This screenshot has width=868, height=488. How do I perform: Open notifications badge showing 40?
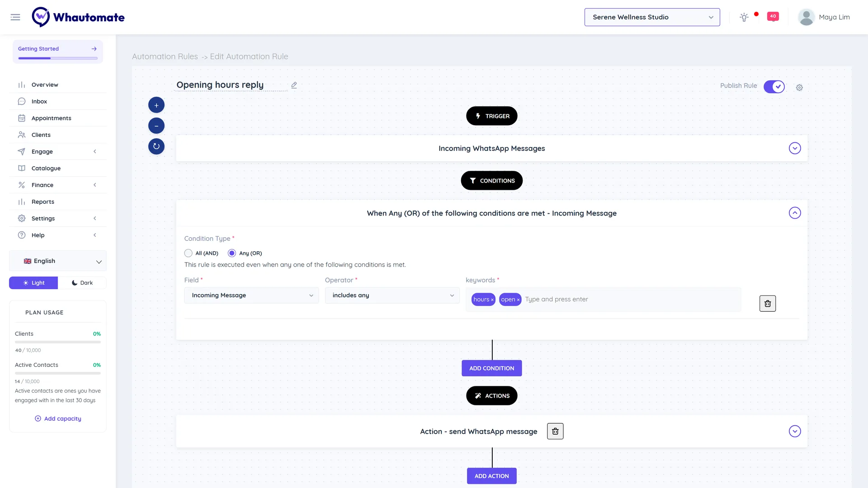point(773,17)
